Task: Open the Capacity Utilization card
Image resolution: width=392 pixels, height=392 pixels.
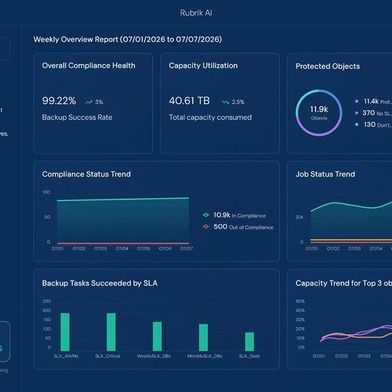Action: (x=220, y=103)
